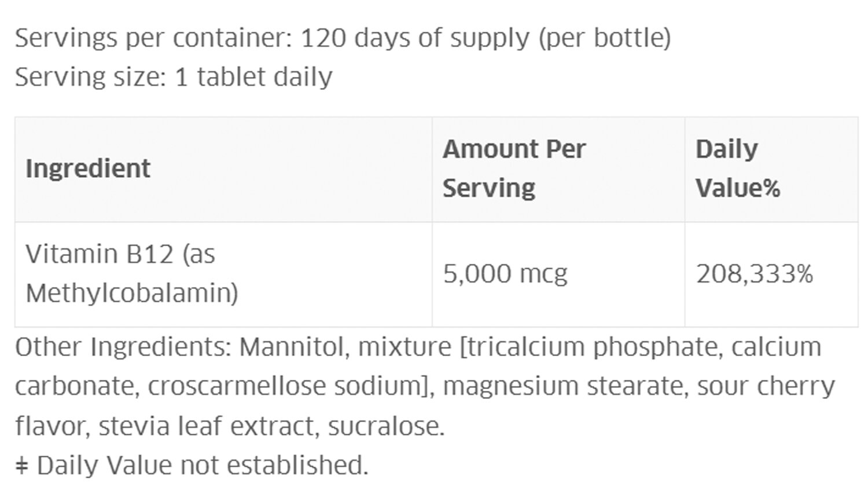
Task: Select the "120 days of supply" text
Action: coord(415,38)
